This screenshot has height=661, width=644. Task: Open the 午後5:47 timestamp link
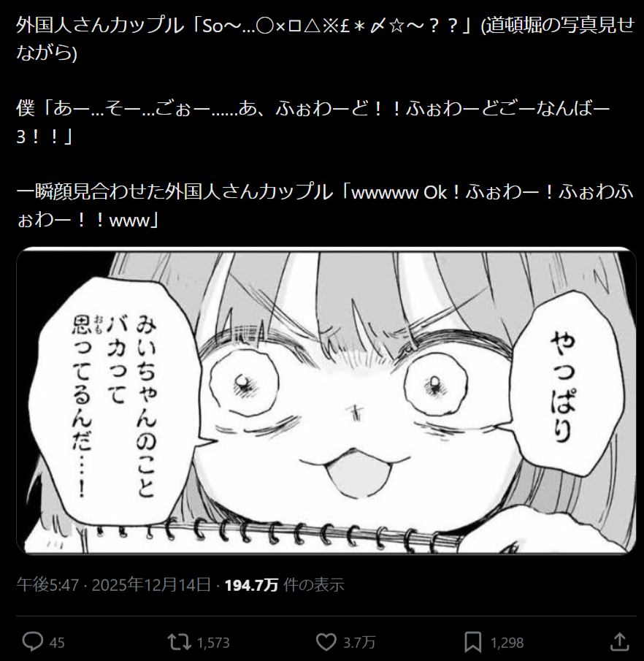(x=47, y=585)
